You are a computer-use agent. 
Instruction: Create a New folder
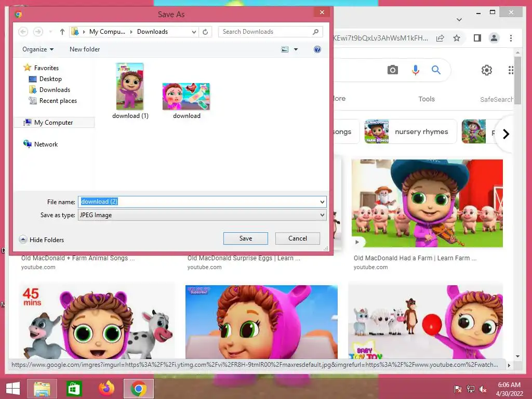[85, 49]
